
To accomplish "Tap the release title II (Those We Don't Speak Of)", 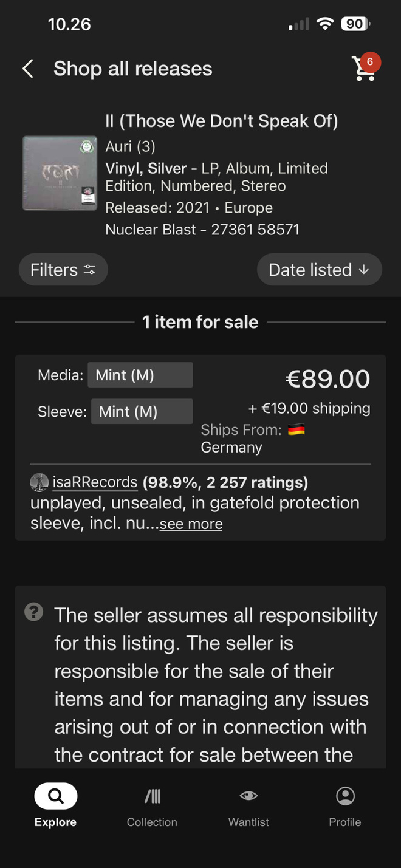I will click(222, 121).
